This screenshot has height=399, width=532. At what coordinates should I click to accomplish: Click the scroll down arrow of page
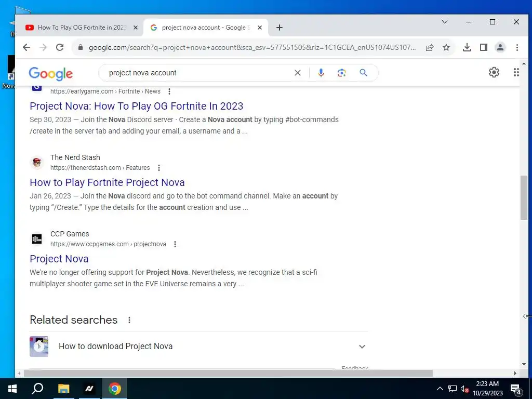tap(524, 364)
